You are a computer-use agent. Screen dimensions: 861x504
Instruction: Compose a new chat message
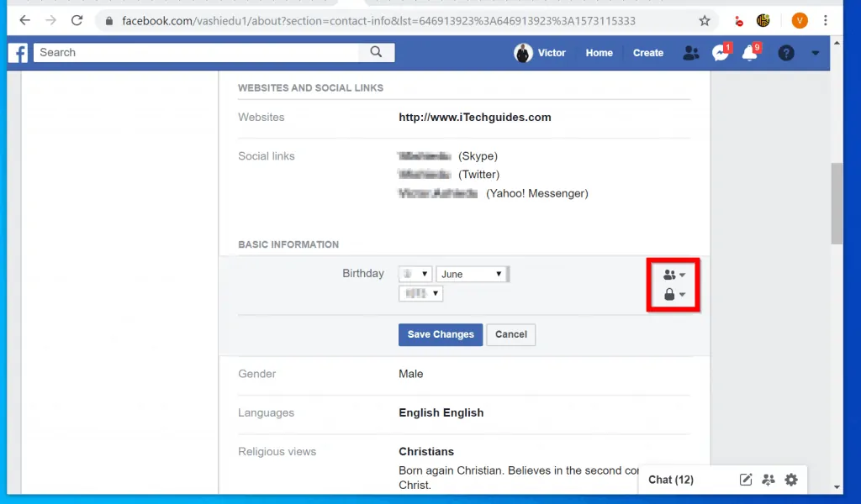click(x=745, y=480)
